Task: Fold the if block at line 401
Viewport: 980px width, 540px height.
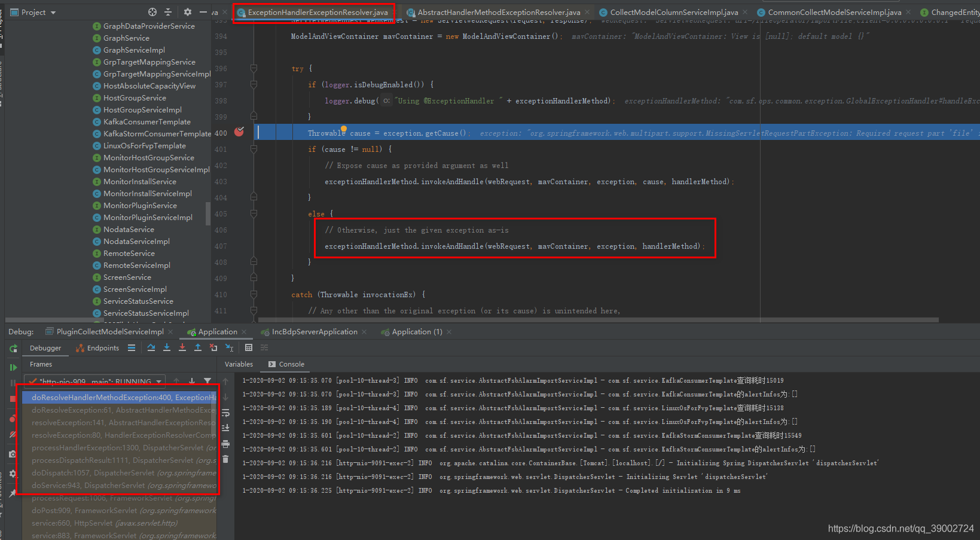Action: [x=254, y=149]
